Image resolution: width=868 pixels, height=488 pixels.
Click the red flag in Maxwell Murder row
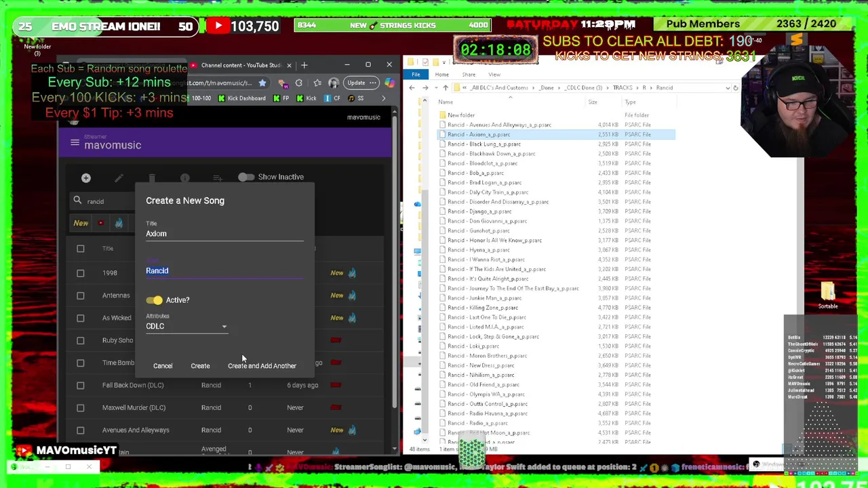click(336, 407)
